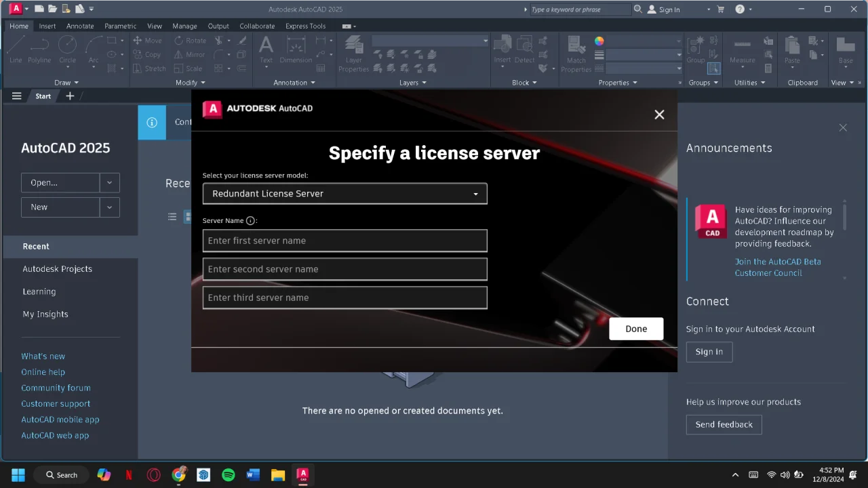
Task: Select the Polyline tool
Action: (x=39, y=50)
